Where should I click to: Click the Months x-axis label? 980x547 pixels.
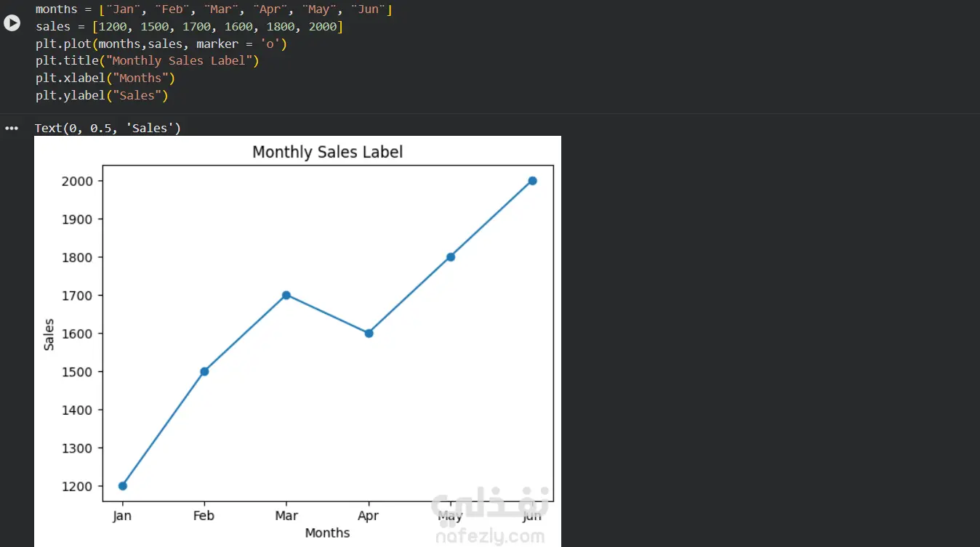click(x=327, y=533)
